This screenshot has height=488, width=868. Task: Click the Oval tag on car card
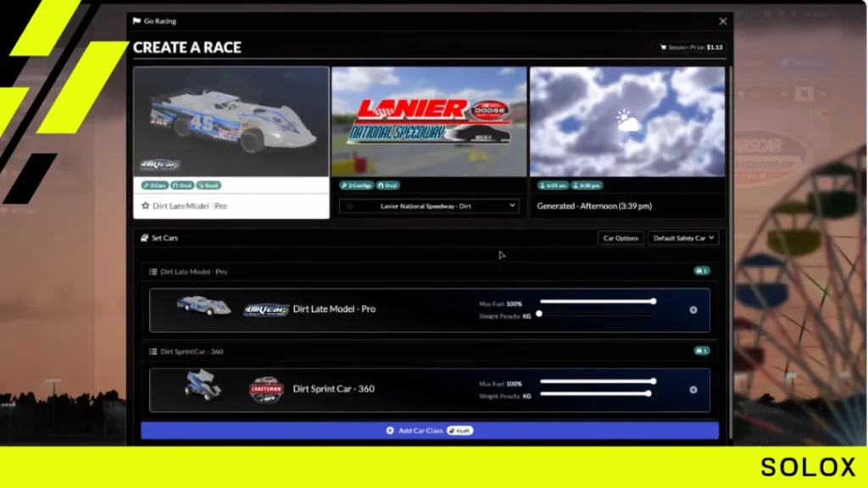(182, 186)
